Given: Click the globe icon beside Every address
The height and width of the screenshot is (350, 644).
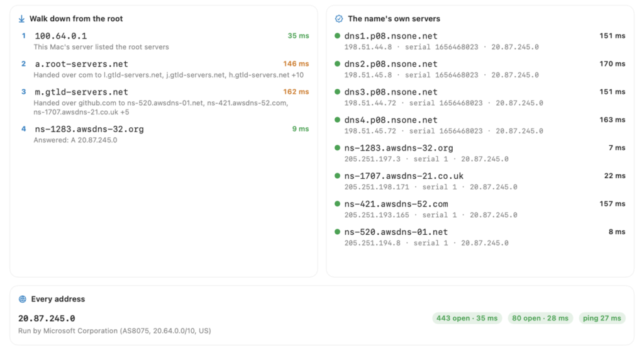Looking at the screenshot, I should (x=23, y=299).
